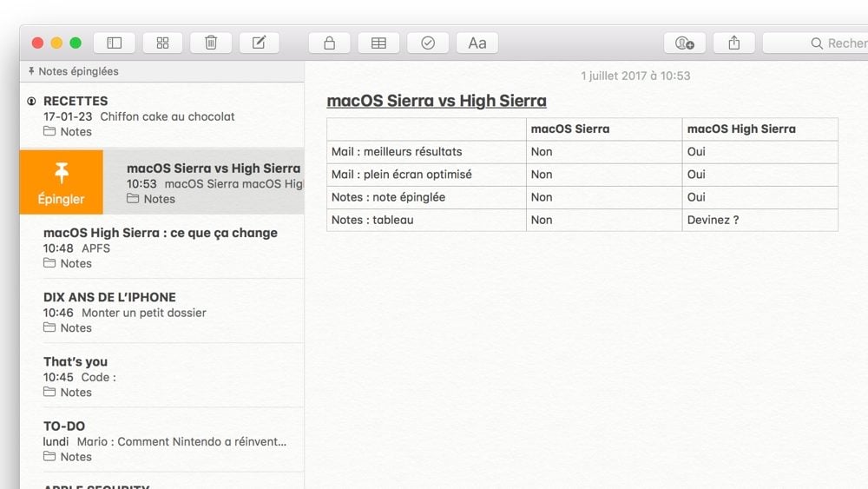Minimize the Notes window

(56, 43)
